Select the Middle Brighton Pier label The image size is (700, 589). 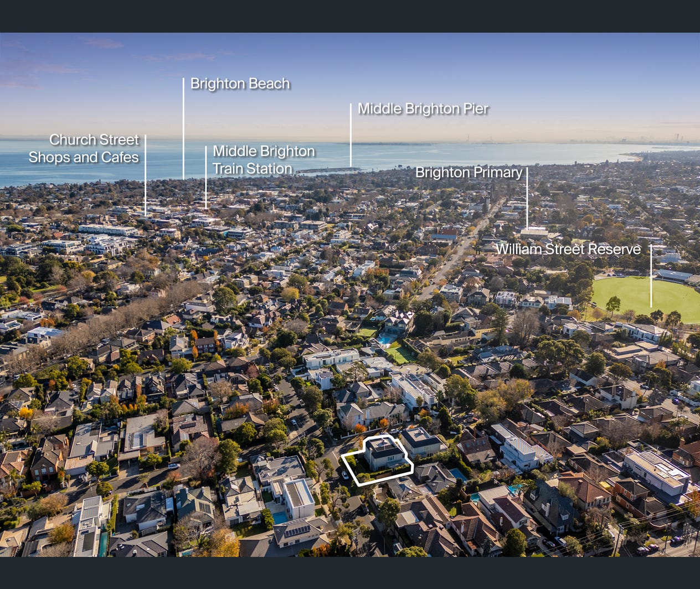[x=423, y=108]
